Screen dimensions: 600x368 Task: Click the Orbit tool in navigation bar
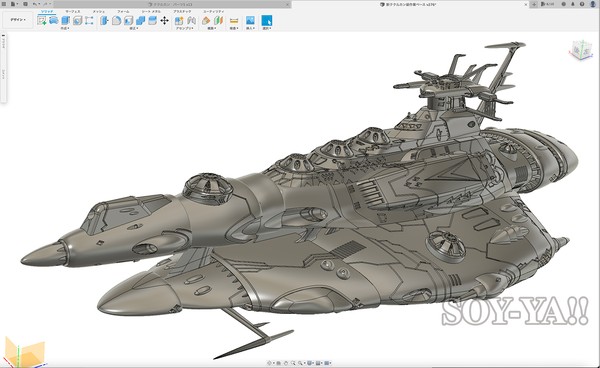[269, 363]
